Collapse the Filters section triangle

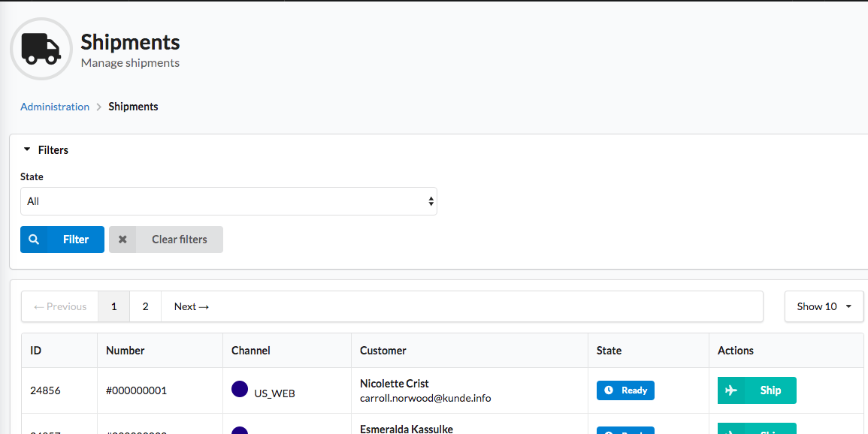click(x=26, y=149)
